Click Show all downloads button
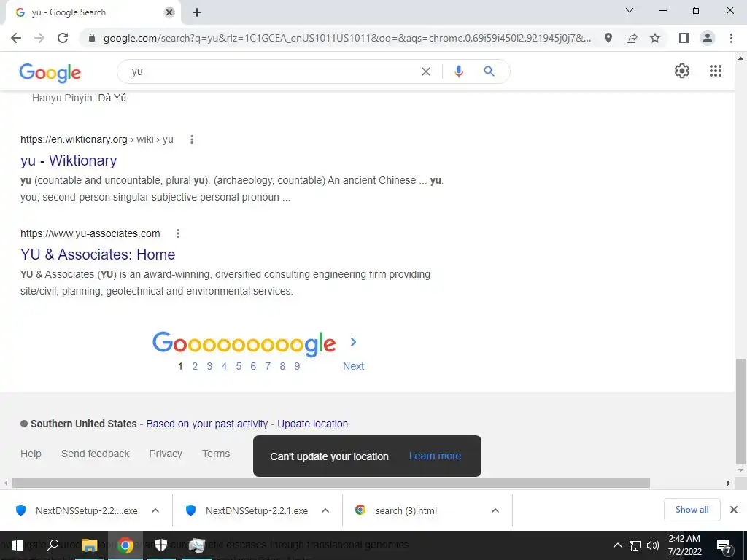The height and width of the screenshot is (560, 747). [692, 510]
